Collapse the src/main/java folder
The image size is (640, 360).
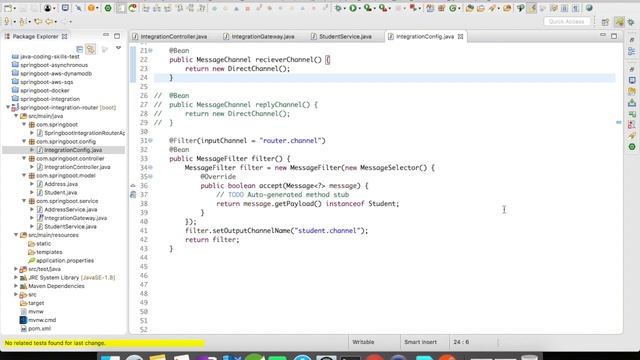tap(16, 116)
